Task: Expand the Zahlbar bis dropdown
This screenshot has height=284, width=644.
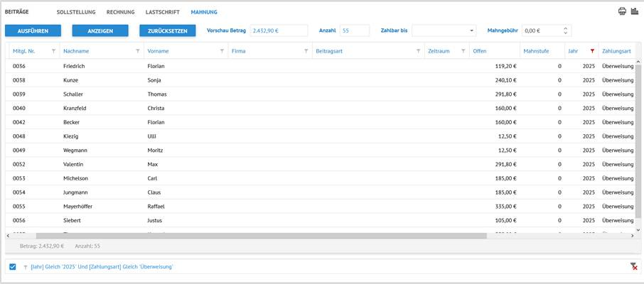Action: (x=471, y=31)
